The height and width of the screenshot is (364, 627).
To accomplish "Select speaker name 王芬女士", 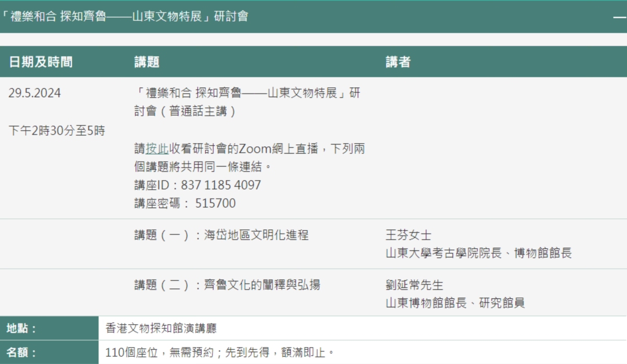I will [x=409, y=236].
